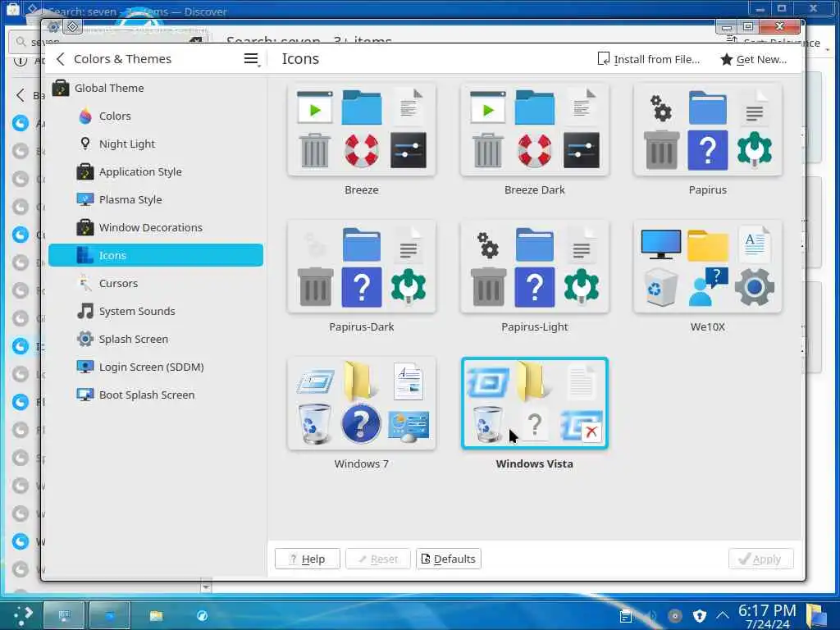Image resolution: width=840 pixels, height=630 pixels.
Task: Open the file manager taskbar icon
Action: [x=156, y=615]
